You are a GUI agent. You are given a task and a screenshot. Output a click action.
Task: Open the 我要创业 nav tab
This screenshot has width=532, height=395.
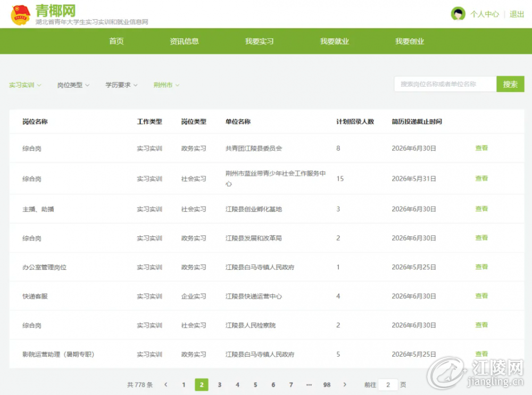click(x=410, y=41)
